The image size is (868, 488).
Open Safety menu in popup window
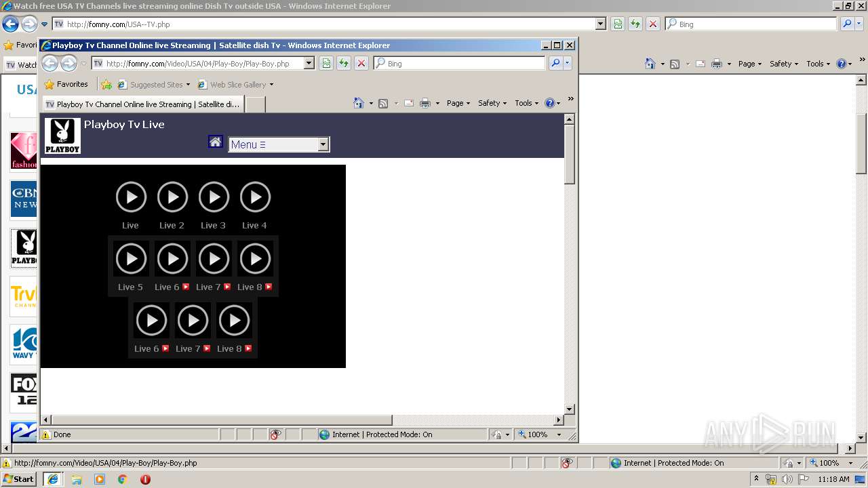[492, 103]
